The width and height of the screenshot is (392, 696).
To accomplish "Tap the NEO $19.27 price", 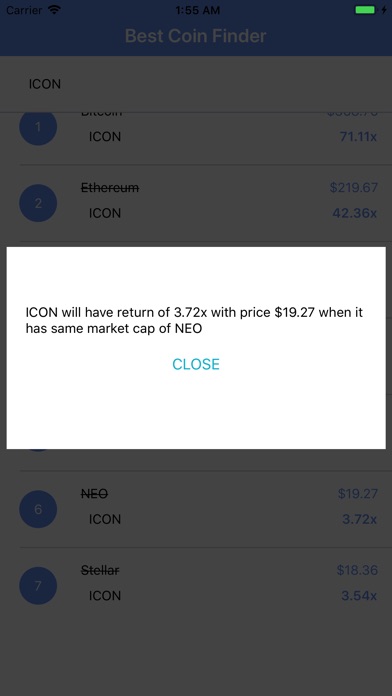I will point(357,494).
